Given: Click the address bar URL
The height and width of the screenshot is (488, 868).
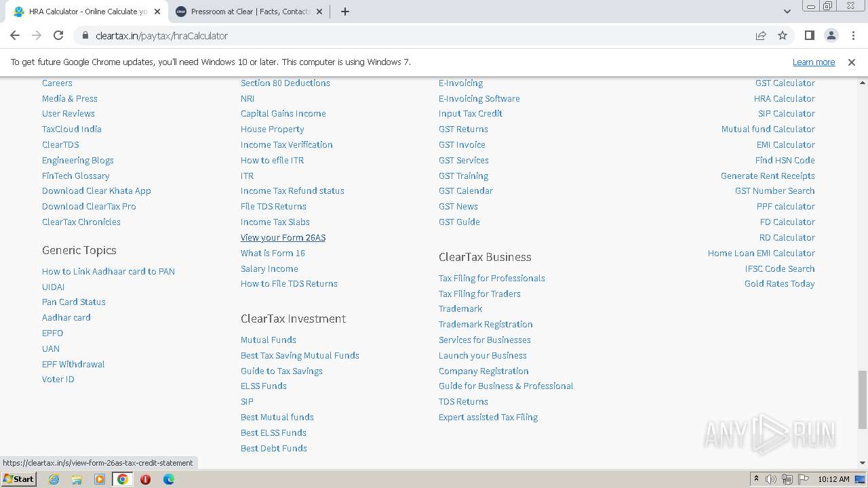Looking at the screenshot, I should (162, 35).
